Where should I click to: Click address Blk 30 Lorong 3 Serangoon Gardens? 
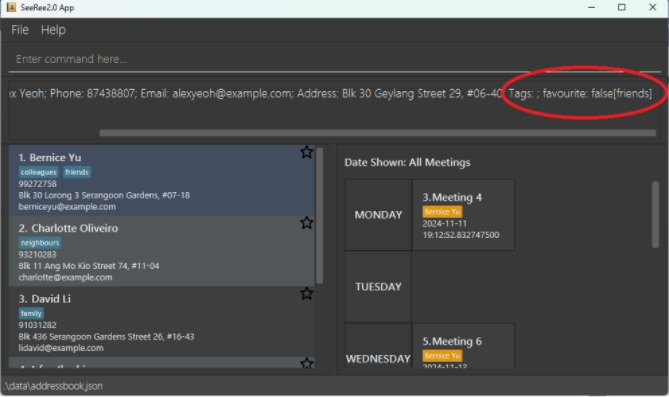point(104,196)
